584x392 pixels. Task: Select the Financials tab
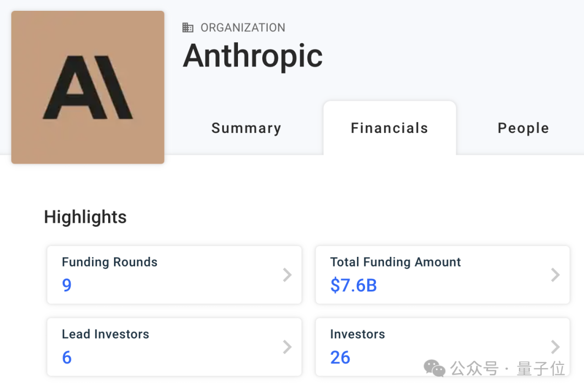(x=389, y=128)
